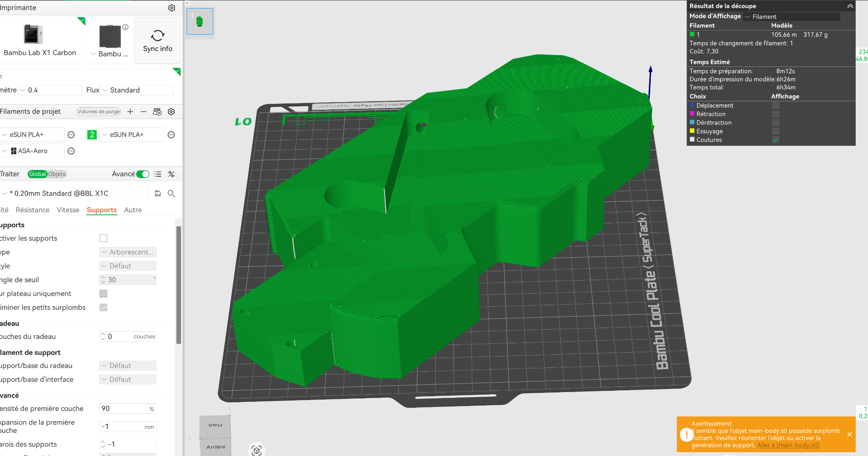The width and height of the screenshot is (868, 456).
Task: Switch process scope to Global
Action: point(37,174)
